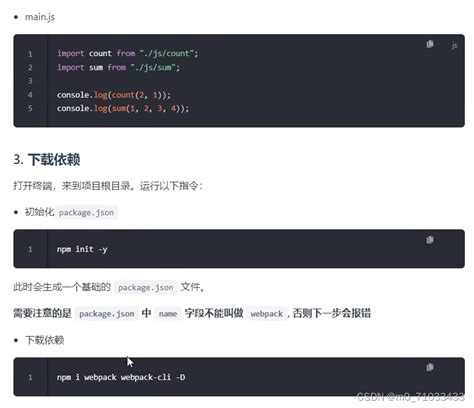The width and height of the screenshot is (474, 408).
Task: Click the inline webpack code tag
Action: [x=267, y=314]
